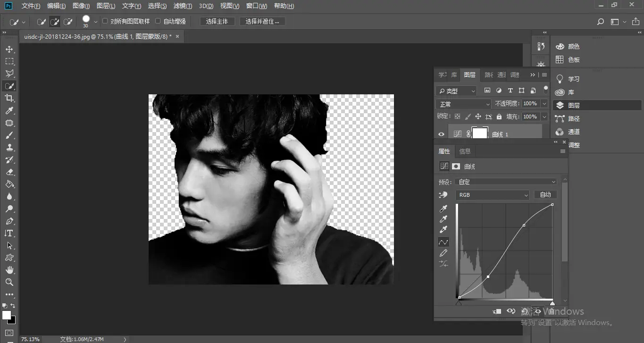Open the RGB channel dropdown
644x343 pixels.
pos(493,195)
